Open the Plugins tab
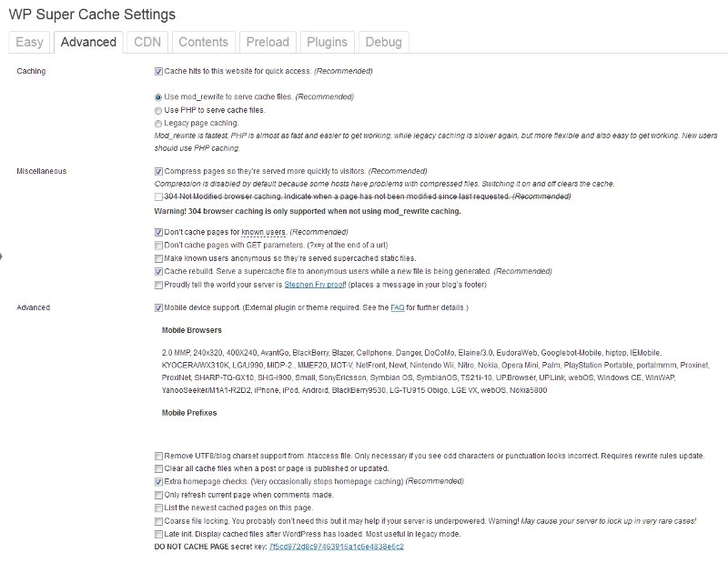The image size is (728, 563). tap(327, 42)
